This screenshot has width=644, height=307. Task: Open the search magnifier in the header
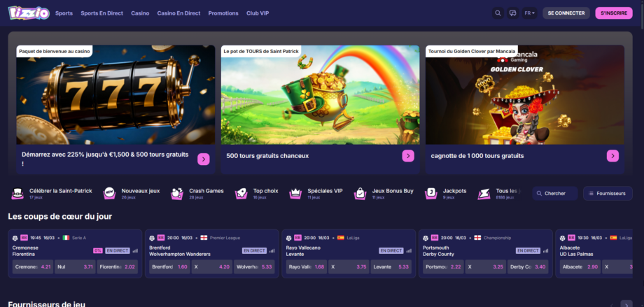498,13
